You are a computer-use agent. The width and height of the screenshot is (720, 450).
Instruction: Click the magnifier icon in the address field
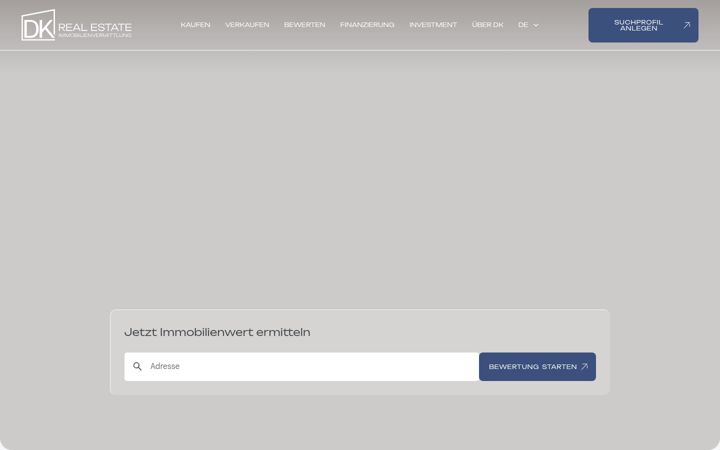pos(137,366)
